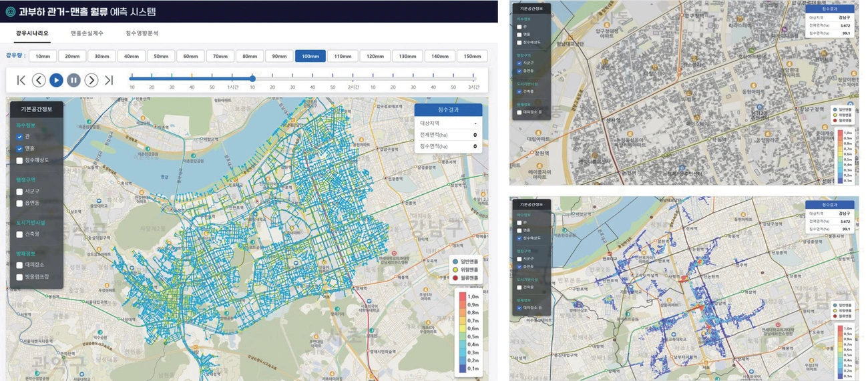Set rainfall to 140mm
The image size is (868, 381).
(x=439, y=56)
